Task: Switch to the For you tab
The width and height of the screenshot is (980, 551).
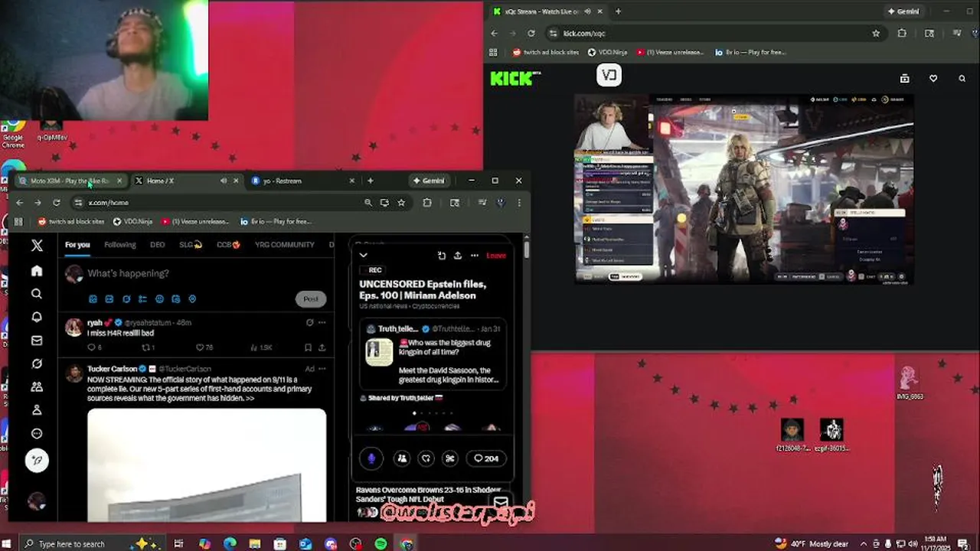Action: (x=77, y=245)
